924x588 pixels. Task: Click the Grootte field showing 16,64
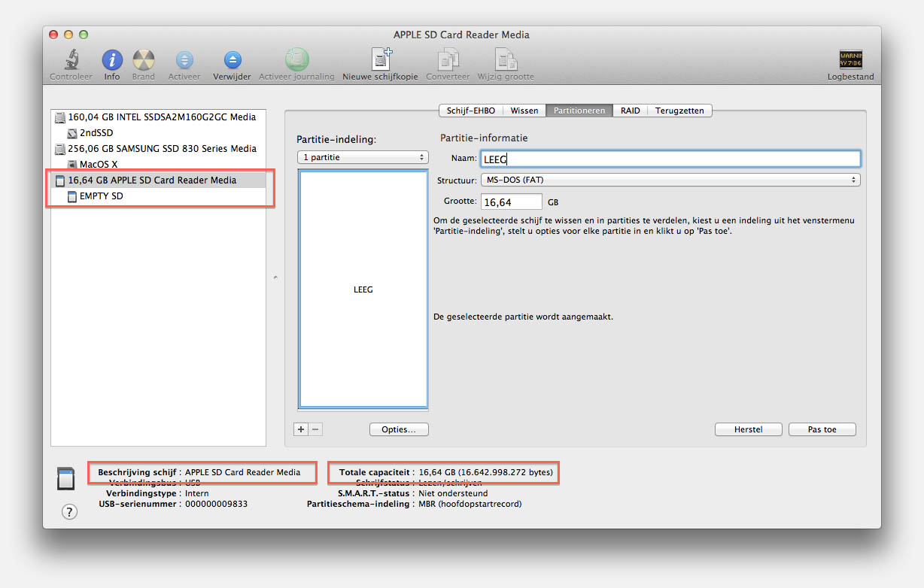coord(512,202)
